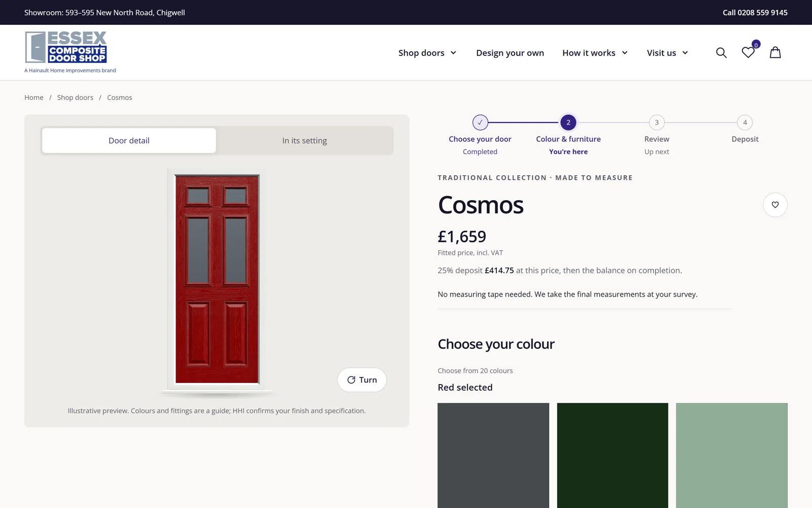Expand the How it works menu
This screenshot has height=508, width=812.
tap(595, 53)
